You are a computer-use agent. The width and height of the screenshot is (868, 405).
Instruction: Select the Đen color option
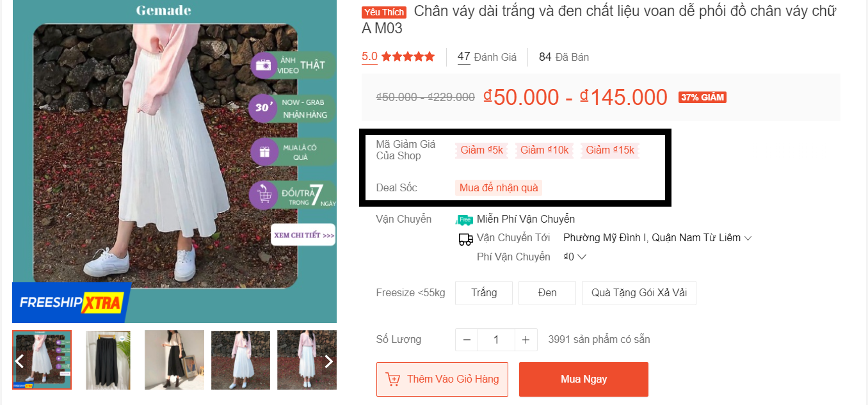coord(547,293)
